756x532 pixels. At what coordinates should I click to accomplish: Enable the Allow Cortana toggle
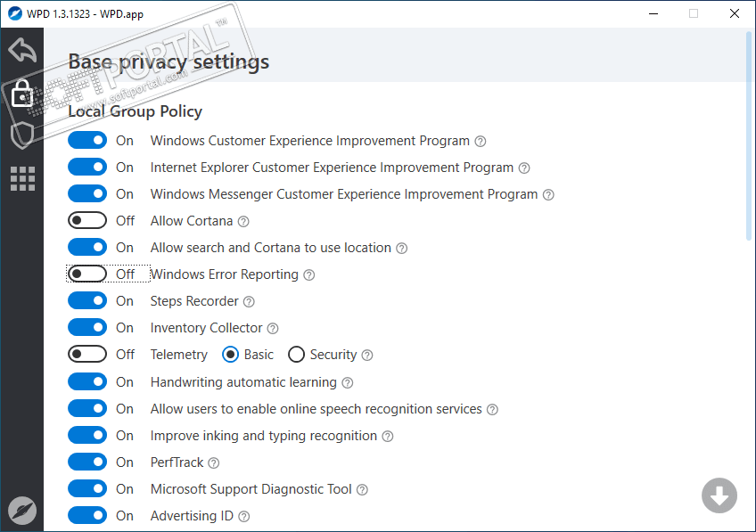pyautogui.click(x=87, y=221)
